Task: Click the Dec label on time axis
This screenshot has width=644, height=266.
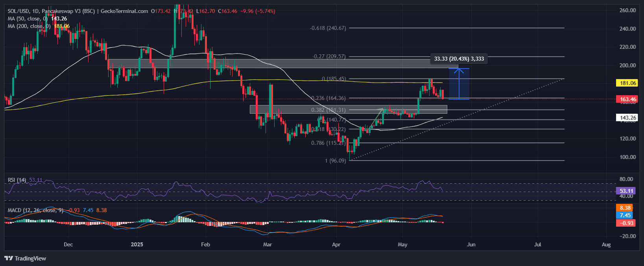Action: (68, 244)
